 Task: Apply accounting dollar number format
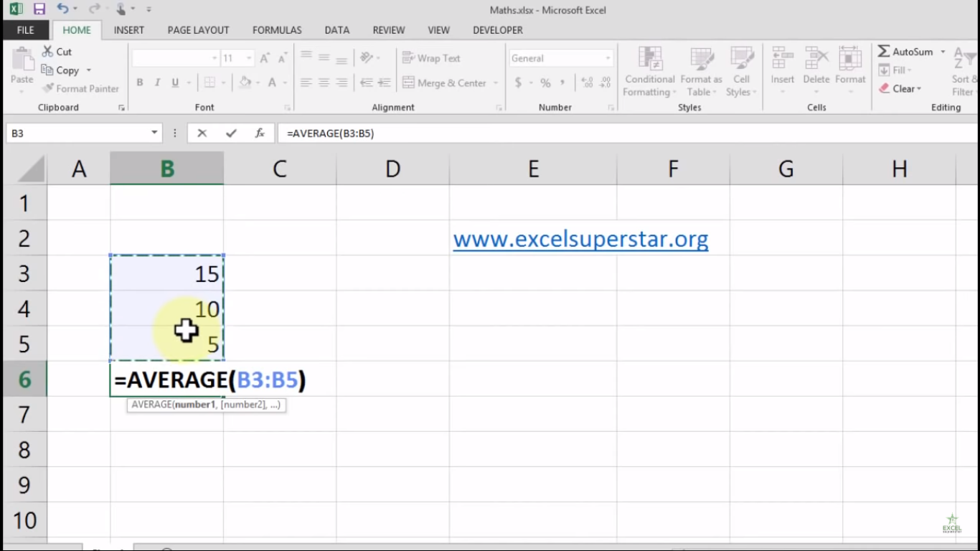point(518,83)
